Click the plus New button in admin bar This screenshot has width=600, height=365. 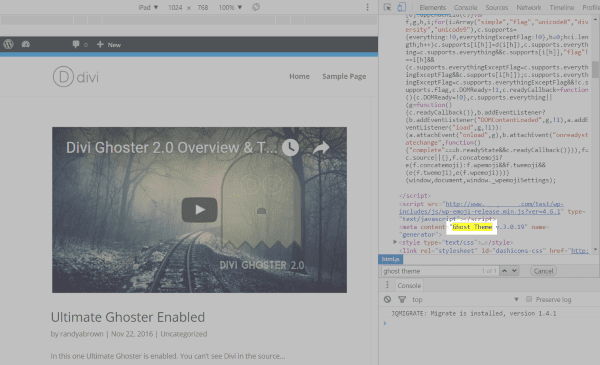click(x=109, y=45)
